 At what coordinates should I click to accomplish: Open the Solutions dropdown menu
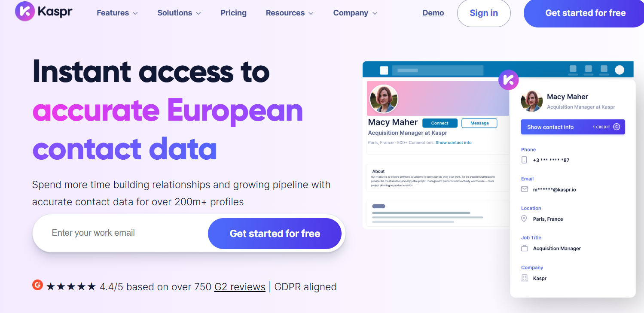[179, 13]
